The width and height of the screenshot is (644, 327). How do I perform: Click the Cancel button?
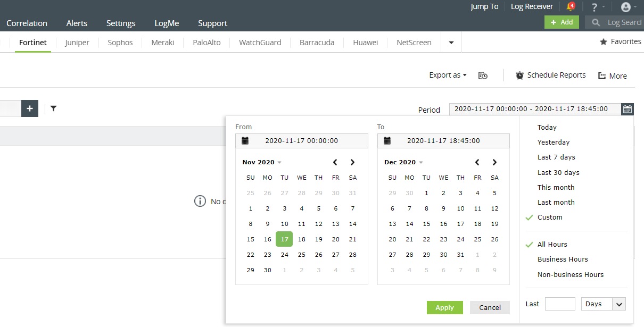click(x=490, y=308)
